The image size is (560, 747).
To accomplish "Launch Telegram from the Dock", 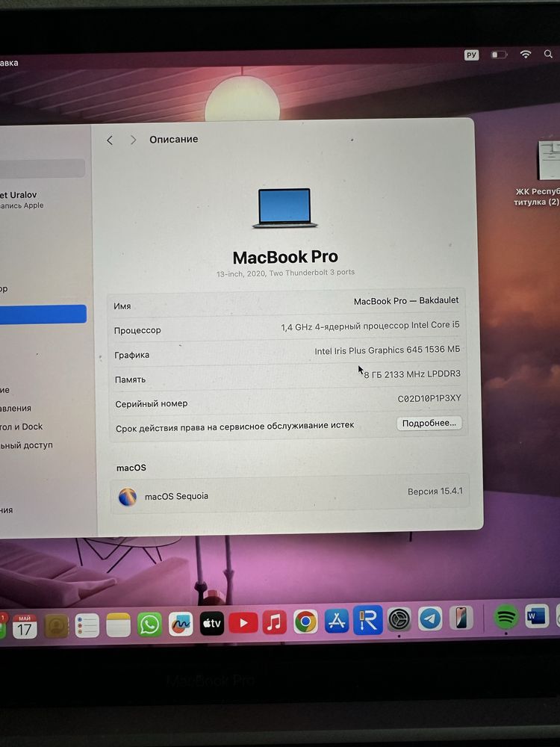I will coord(431,619).
